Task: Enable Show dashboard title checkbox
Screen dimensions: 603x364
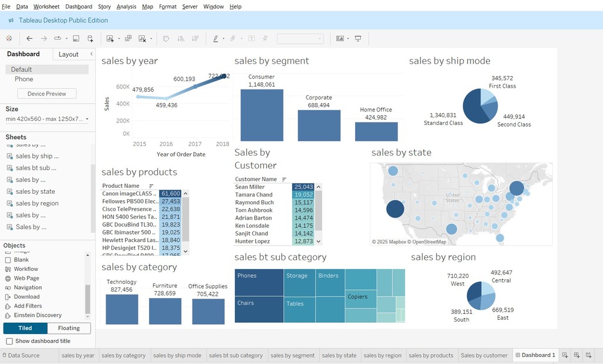Action: click(9, 341)
